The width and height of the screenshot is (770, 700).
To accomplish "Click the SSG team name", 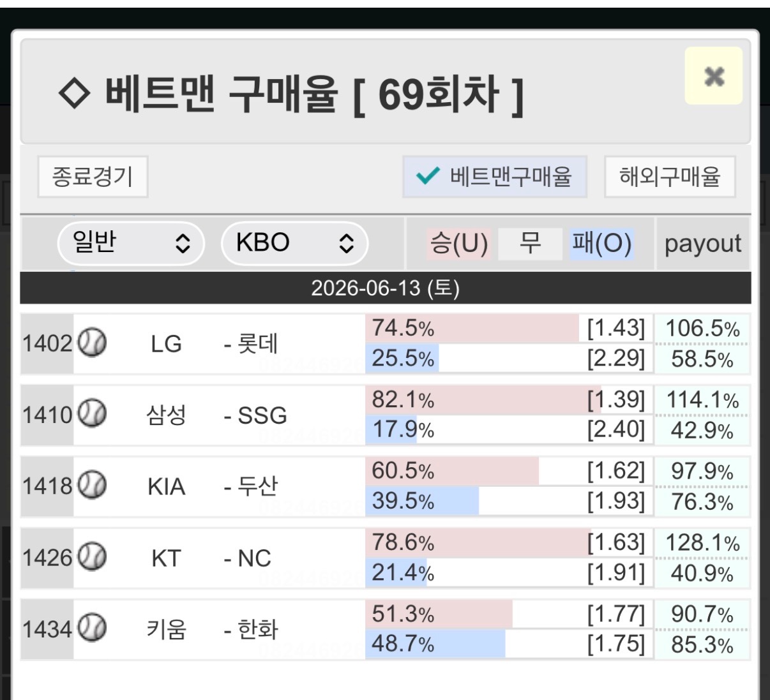I will tap(262, 415).
